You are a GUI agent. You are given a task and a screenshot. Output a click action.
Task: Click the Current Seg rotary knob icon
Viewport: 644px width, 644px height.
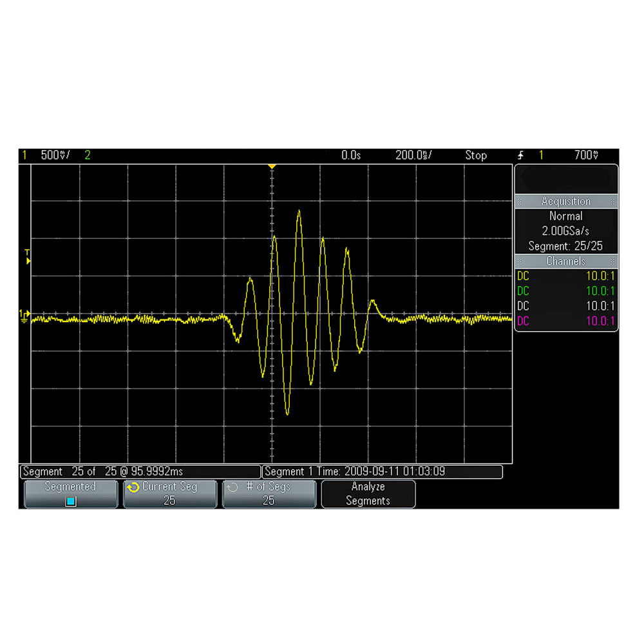click(x=133, y=487)
